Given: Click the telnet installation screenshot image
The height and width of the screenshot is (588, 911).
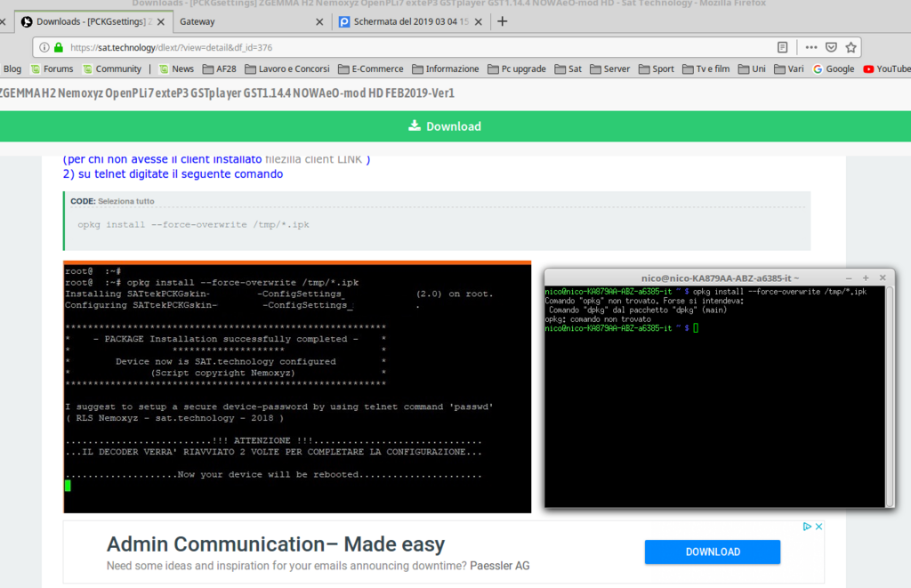Looking at the screenshot, I should [x=297, y=387].
